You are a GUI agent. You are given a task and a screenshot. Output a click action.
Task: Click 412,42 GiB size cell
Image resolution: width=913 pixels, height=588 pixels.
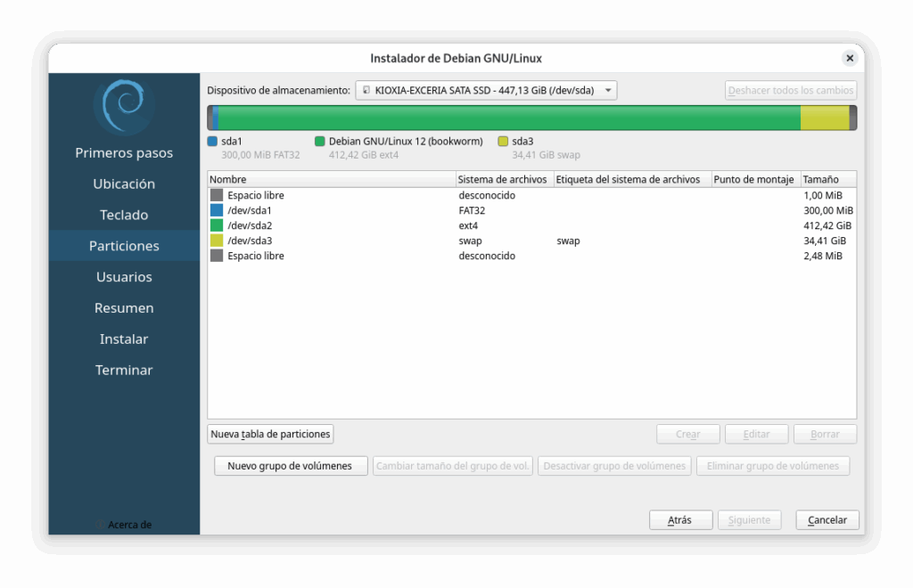pyautogui.click(x=827, y=225)
